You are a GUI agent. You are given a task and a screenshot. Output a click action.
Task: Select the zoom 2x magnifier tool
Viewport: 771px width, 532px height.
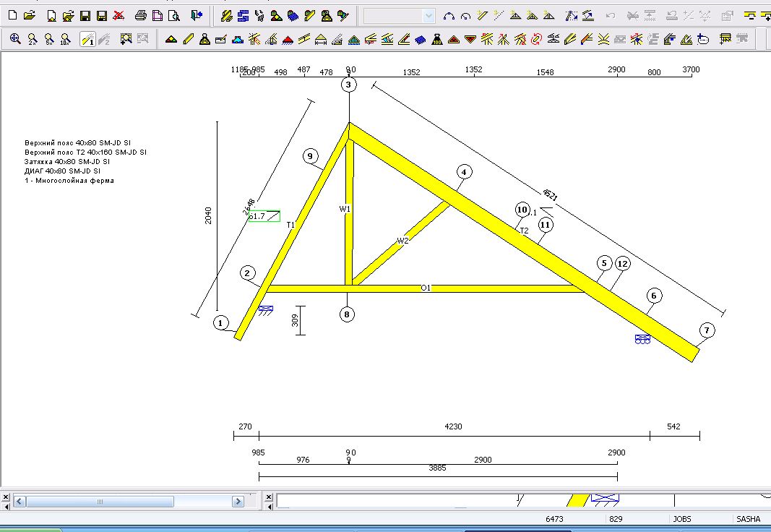coord(33,39)
